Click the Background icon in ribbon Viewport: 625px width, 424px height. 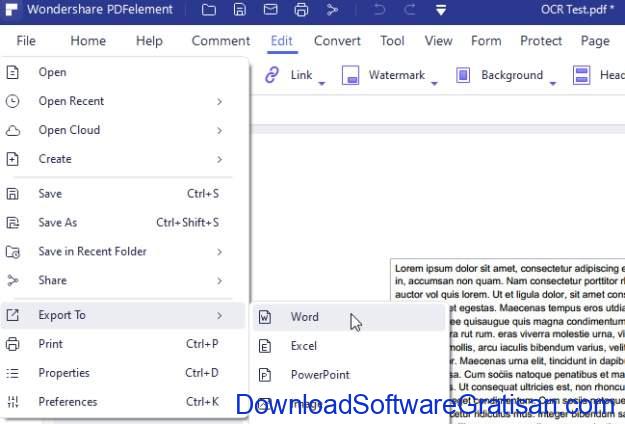point(463,75)
